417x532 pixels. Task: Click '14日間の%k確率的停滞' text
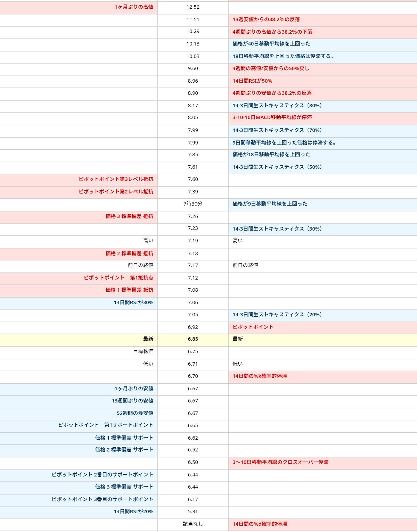click(260, 376)
